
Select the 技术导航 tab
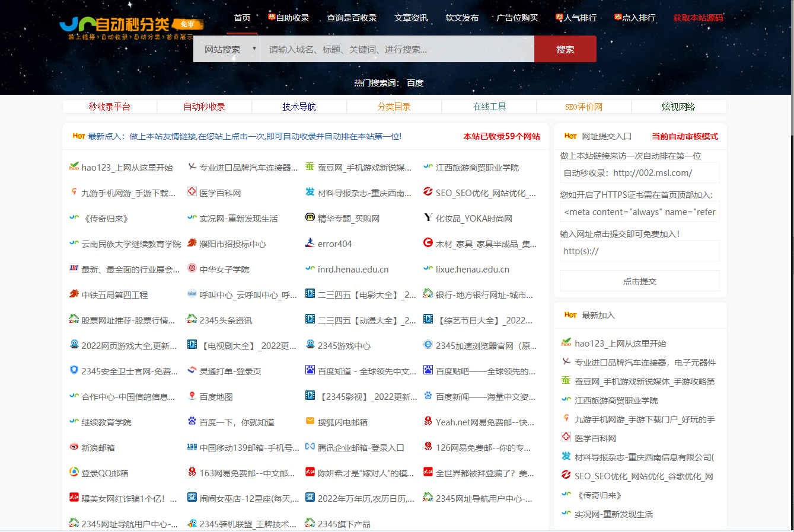[x=299, y=107]
